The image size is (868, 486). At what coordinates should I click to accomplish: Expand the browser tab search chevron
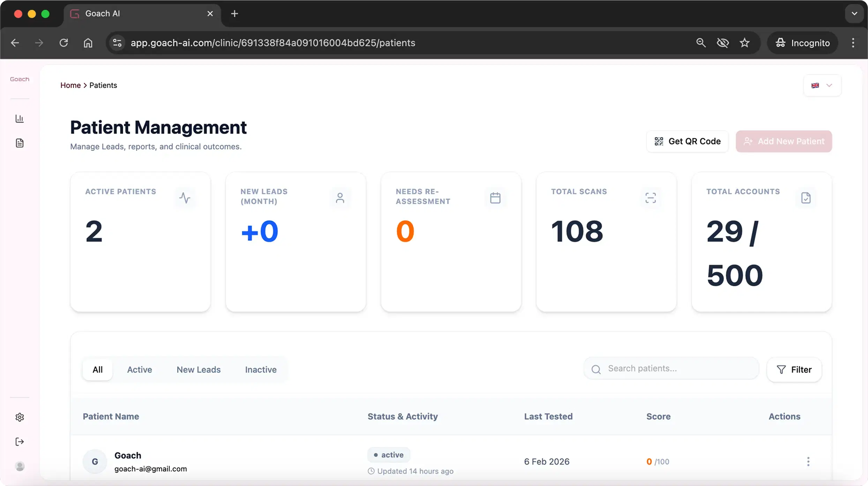point(854,14)
